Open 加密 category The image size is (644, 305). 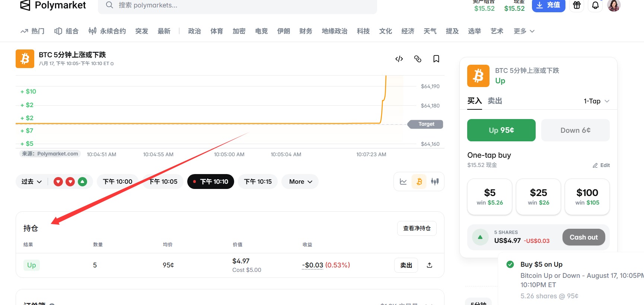pos(239,31)
